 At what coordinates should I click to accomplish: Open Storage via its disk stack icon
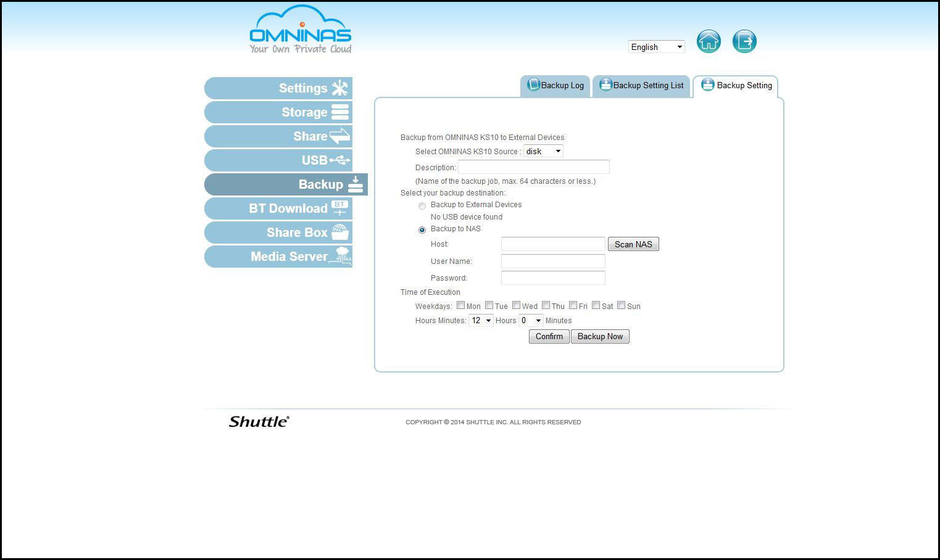340,112
